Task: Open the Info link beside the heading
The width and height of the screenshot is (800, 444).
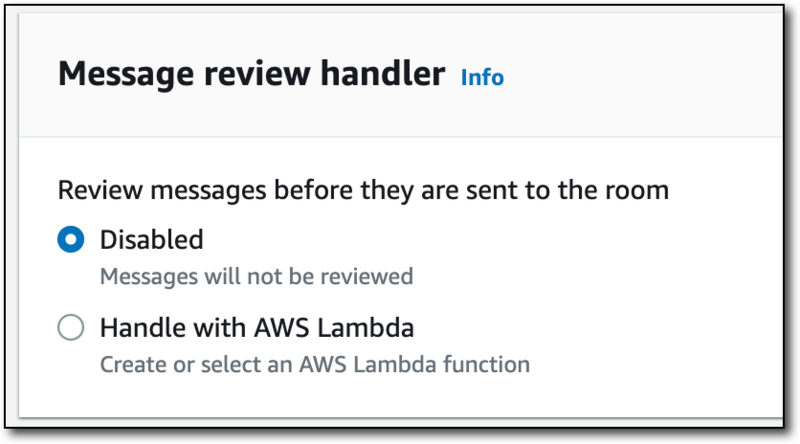Action: coord(482,77)
